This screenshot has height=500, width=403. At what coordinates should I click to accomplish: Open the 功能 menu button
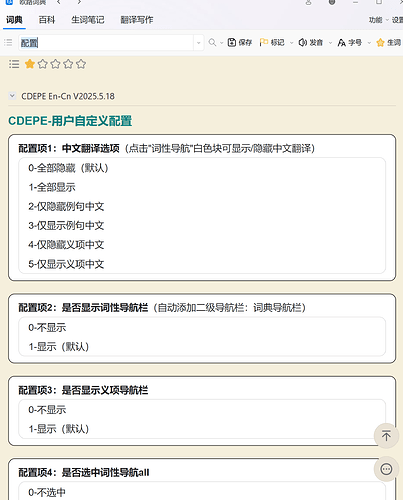pyautogui.click(x=375, y=20)
